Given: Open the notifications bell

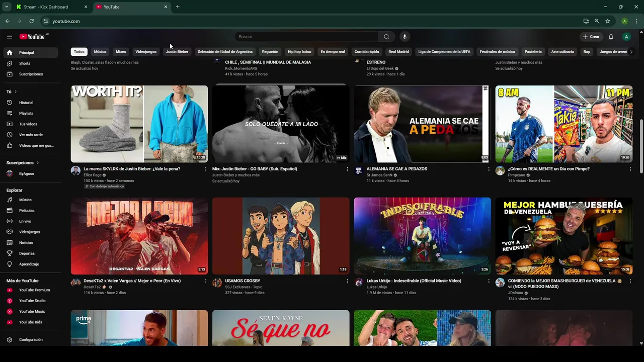Looking at the screenshot, I should 611,37.
